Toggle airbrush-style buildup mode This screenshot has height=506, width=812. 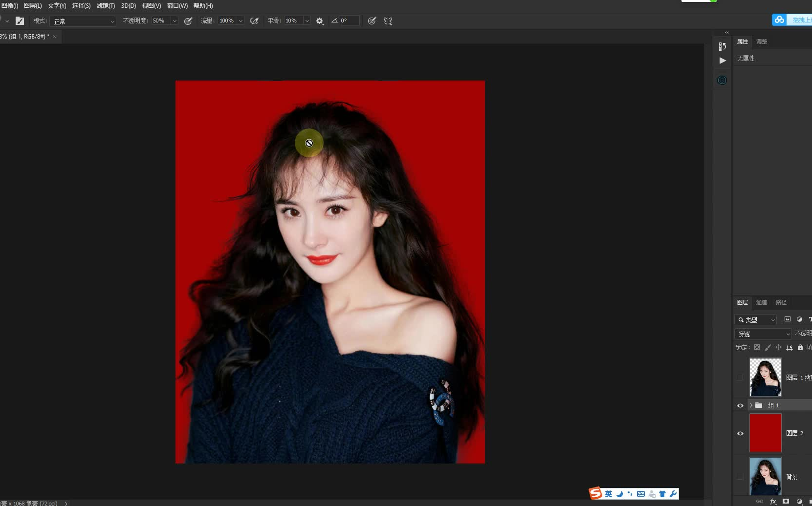254,21
